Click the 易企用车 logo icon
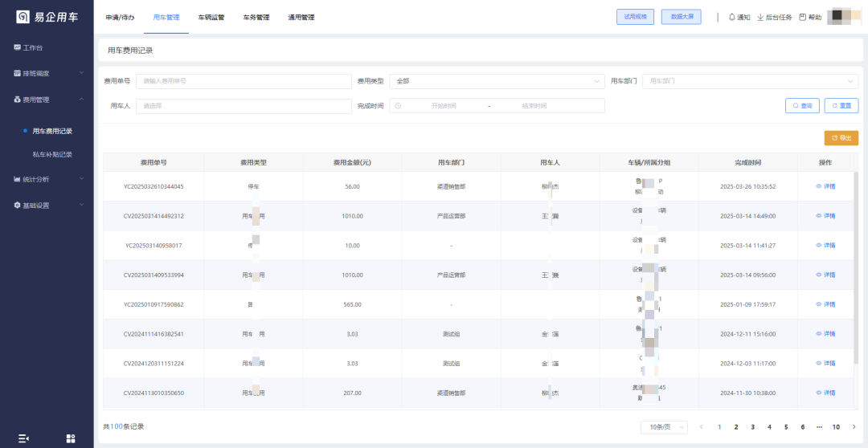The width and height of the screenshot is (868, 448). pos(23,17)
